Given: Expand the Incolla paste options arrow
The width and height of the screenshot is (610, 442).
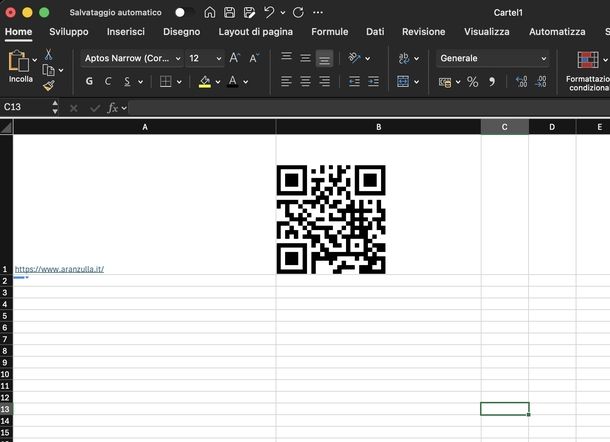Looking at the screenshot, I should (x=35, y=60).
